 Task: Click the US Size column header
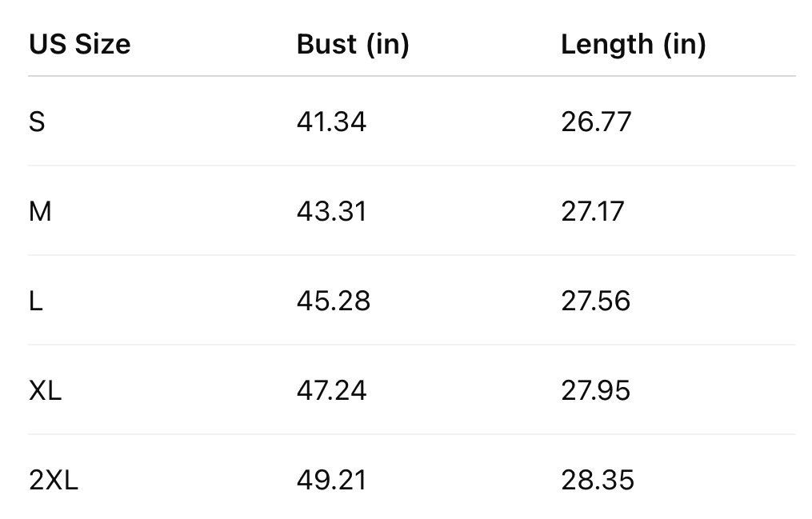79,44
